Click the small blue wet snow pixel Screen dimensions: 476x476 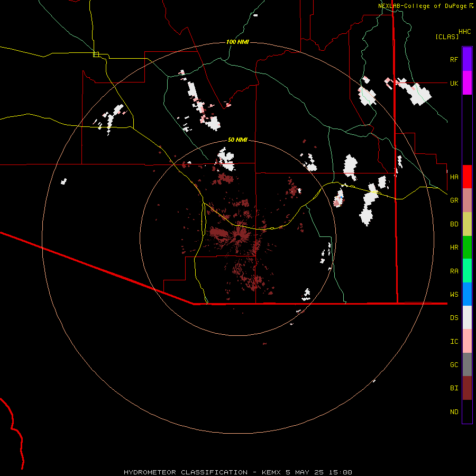point(341,197)
